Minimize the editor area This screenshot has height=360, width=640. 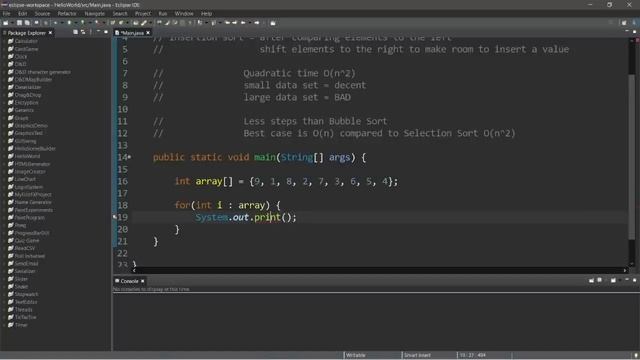(x=627, y=31)
